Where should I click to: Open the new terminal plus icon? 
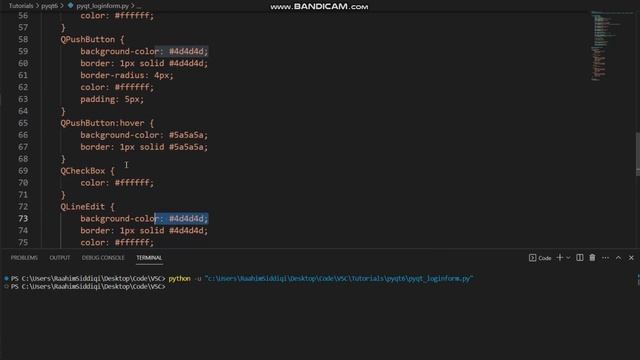pyautogui.click(x=560, y=258)
